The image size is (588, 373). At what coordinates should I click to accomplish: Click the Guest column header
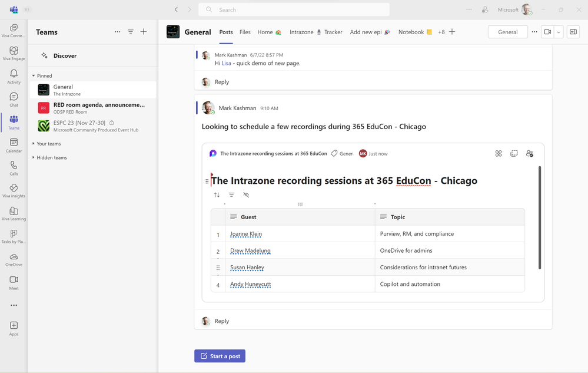coord(300,217)
